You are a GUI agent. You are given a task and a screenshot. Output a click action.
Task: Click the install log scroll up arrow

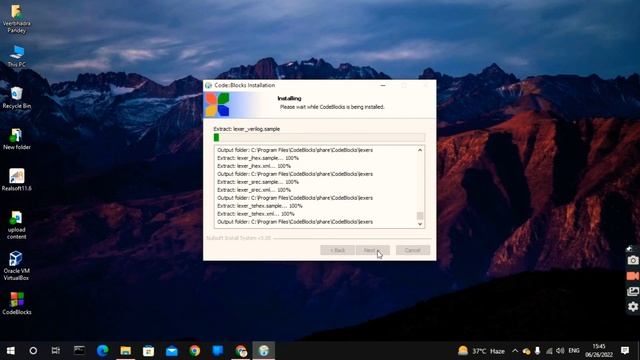coord(420,150)
